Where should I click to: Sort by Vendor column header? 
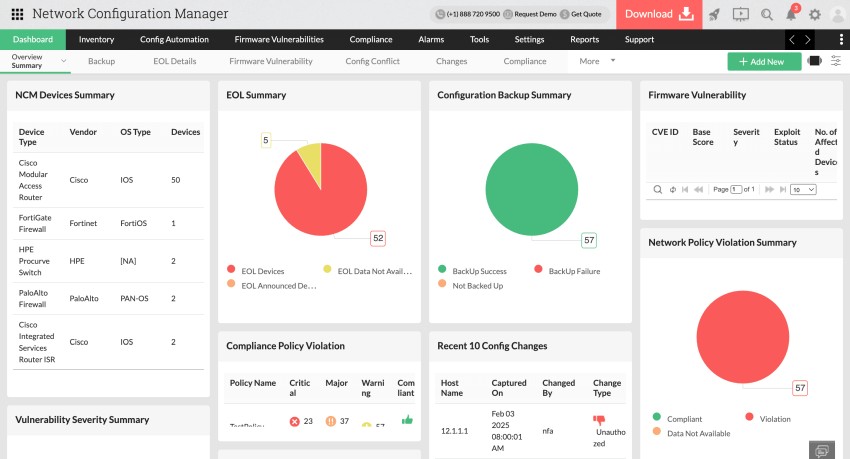pos(83,132)
